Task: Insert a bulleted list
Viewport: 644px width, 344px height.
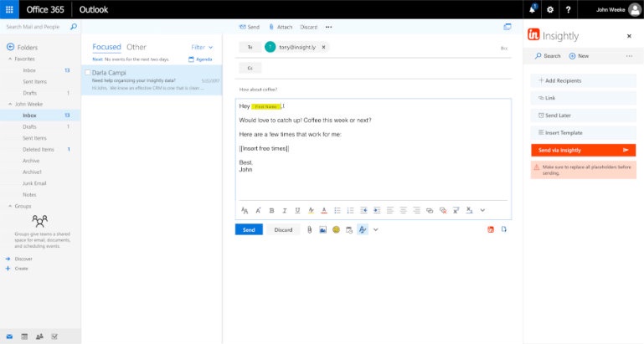Action: point(337,211)
